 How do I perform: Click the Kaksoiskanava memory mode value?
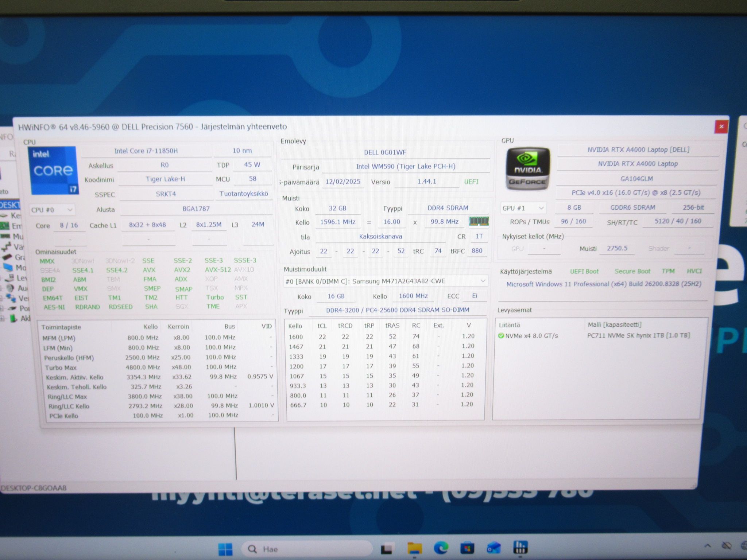click(380, 237)
